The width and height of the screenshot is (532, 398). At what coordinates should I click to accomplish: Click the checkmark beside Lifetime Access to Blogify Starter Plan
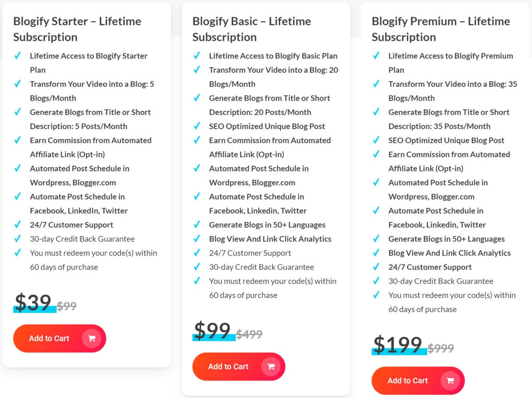tap(18, 56)
